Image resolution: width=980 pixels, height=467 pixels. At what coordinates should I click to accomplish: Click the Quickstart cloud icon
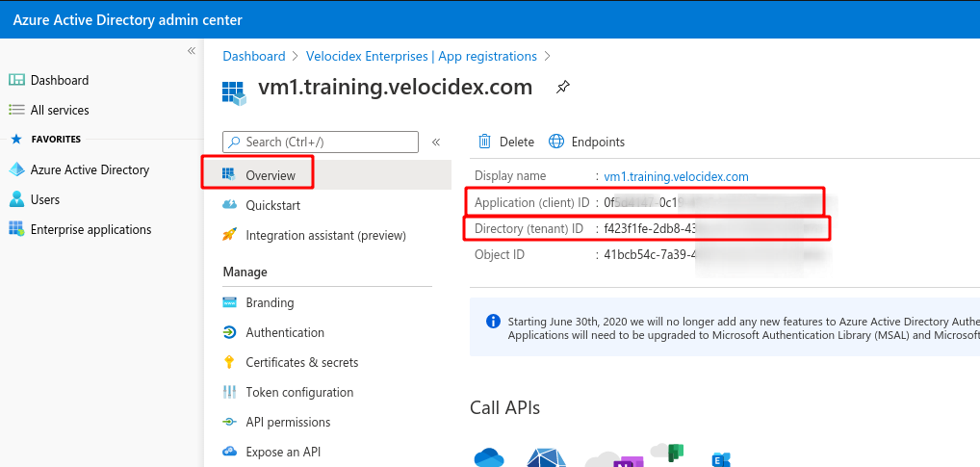pos(229,205)
